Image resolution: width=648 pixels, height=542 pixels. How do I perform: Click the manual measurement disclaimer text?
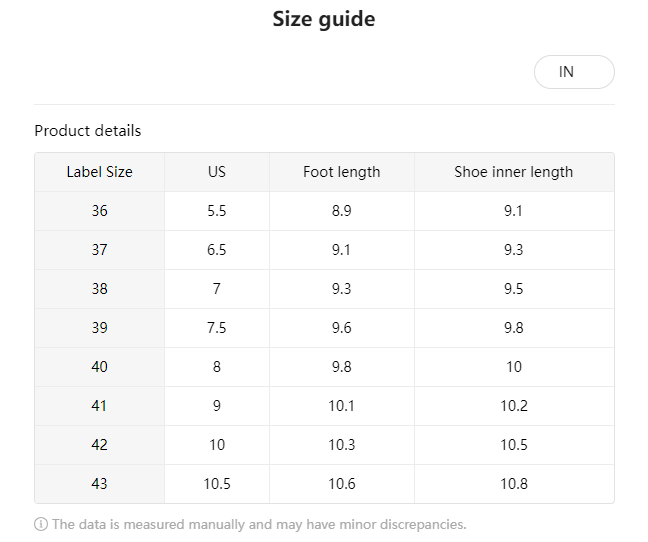click(259, 524)
